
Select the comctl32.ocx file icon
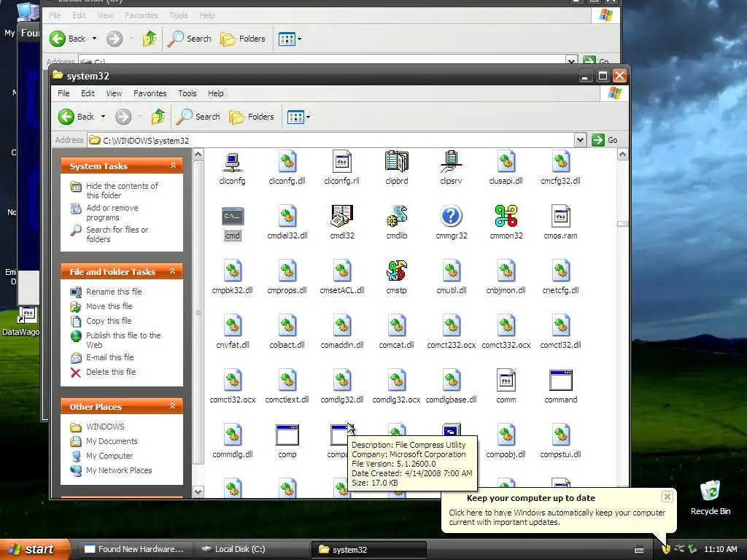pos(233,381)
